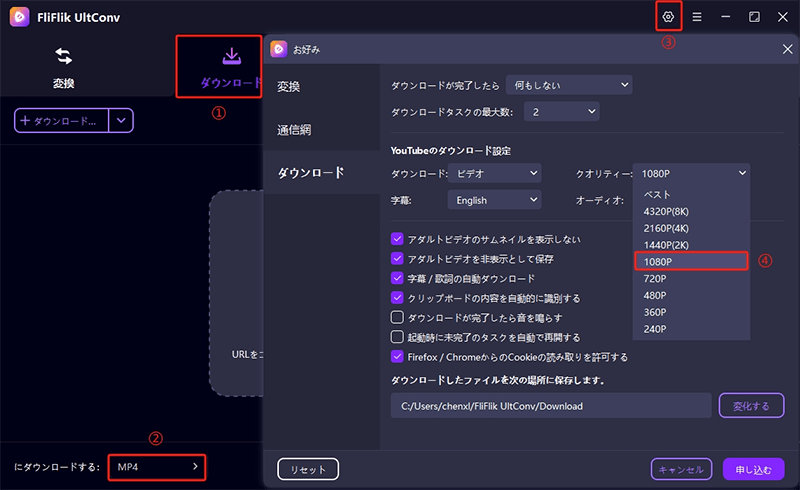Select 変換 in the preferences sidebar
The image size is (800, 490).
[321, 87]
